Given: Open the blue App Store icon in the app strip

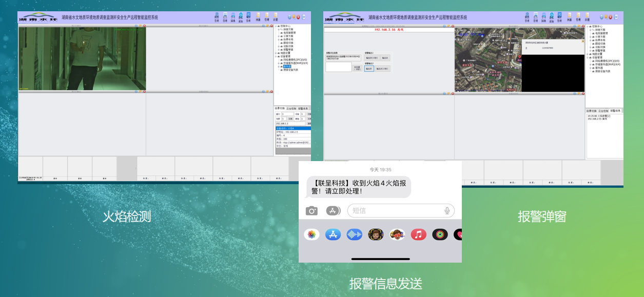Looking at the screenshot, I should (333, 234).
